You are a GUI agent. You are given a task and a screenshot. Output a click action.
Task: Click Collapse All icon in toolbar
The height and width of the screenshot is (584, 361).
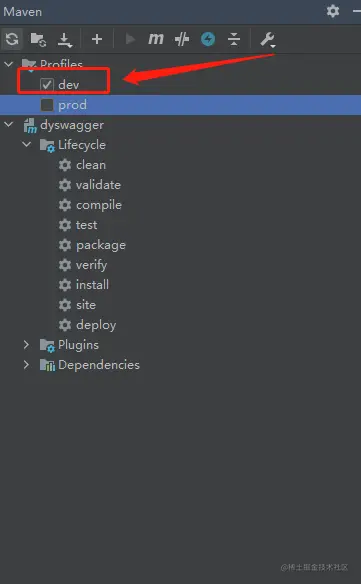tap(234, 39)
